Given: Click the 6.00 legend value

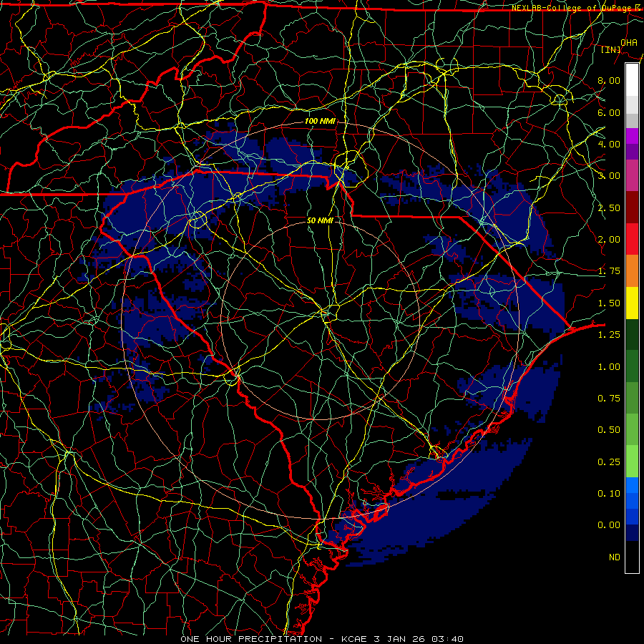Looking at the screenshot, I should [x=609, y=112].
